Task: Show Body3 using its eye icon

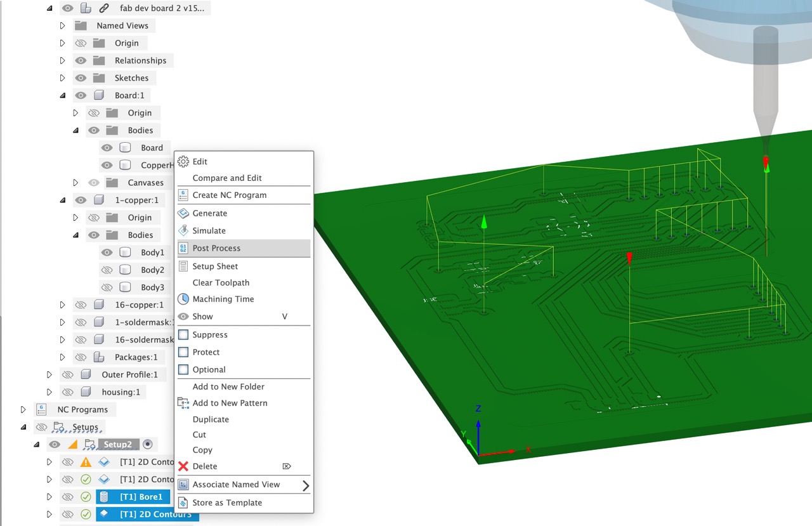Action: [x=107, y=287]
